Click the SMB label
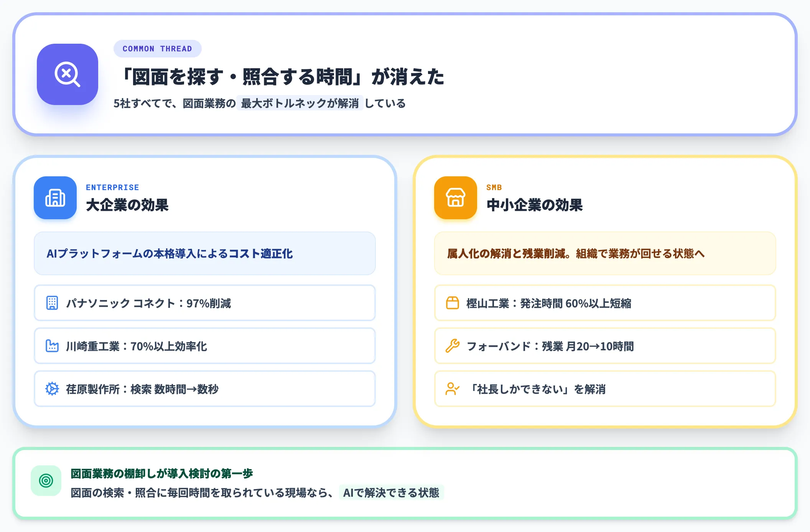The width and height of the screenshot is (810, 532). [494, 187]
